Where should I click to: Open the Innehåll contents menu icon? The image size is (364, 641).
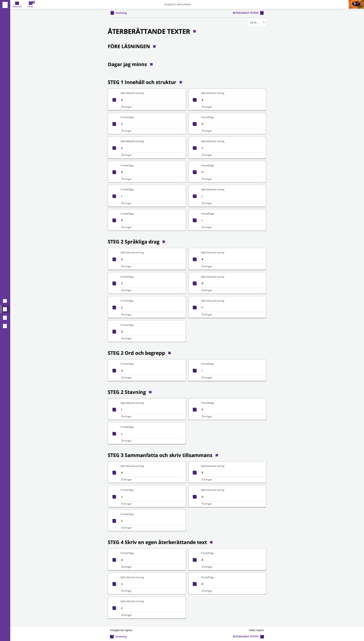pos(17,3)
